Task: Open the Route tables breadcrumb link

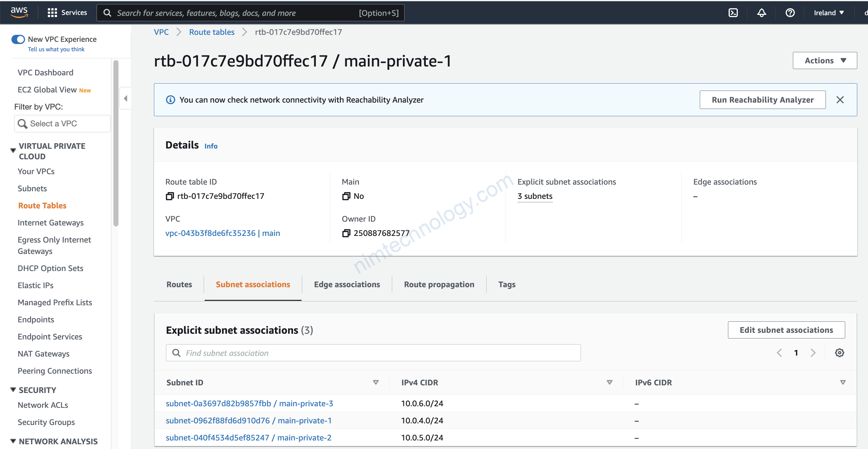Action: coord(212,32)
